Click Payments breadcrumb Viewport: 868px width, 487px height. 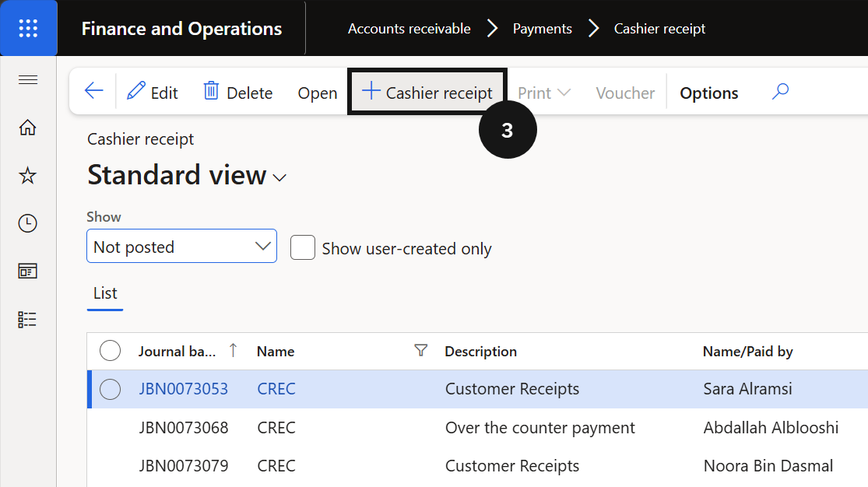pos(542,29)
